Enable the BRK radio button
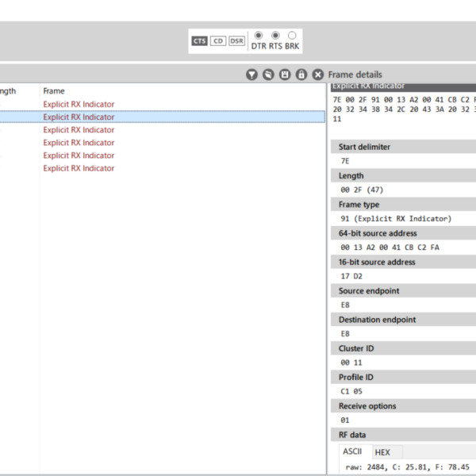This screenshot has height=476, width=476. tap(292, 36)
